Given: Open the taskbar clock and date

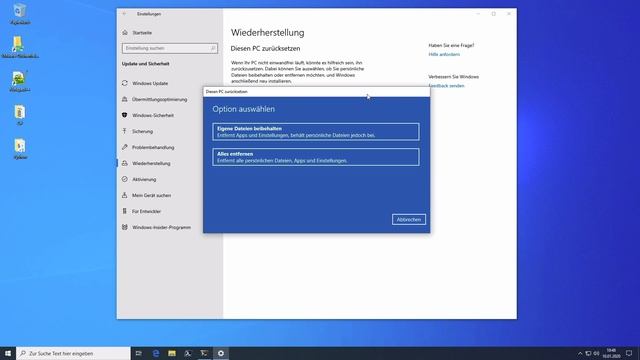Looking at the screenshot, I should point(611,353).
